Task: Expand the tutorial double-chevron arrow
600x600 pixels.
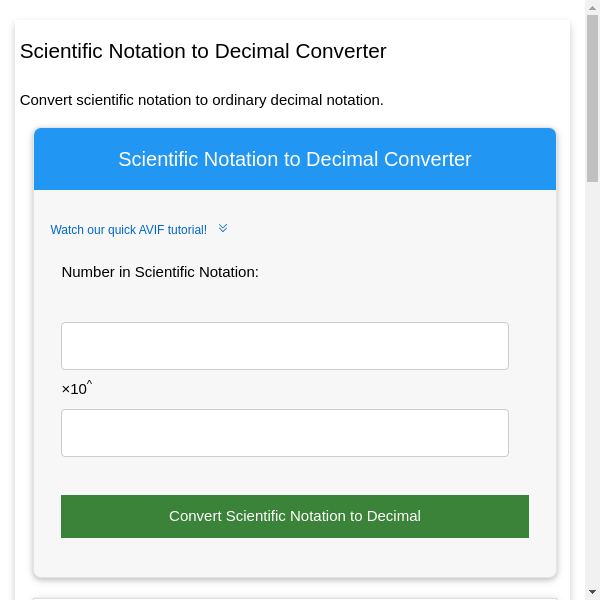Action: pos(223,229)
